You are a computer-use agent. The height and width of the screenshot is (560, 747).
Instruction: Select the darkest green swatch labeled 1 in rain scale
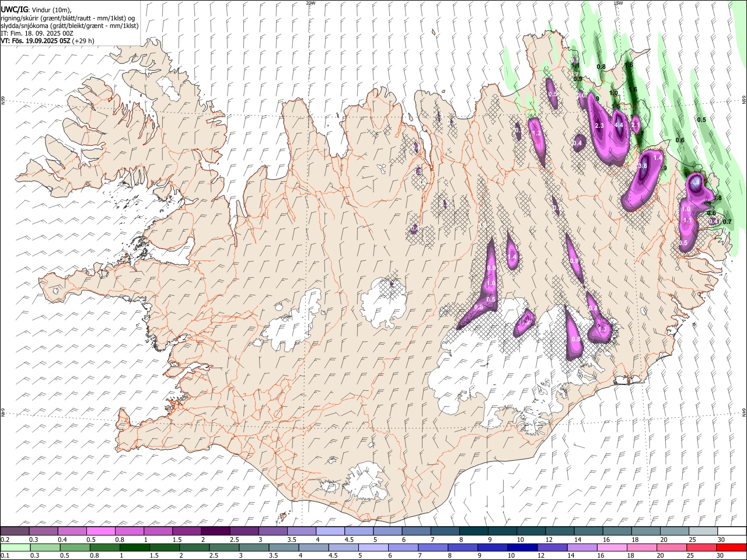[x=135, y=548]
